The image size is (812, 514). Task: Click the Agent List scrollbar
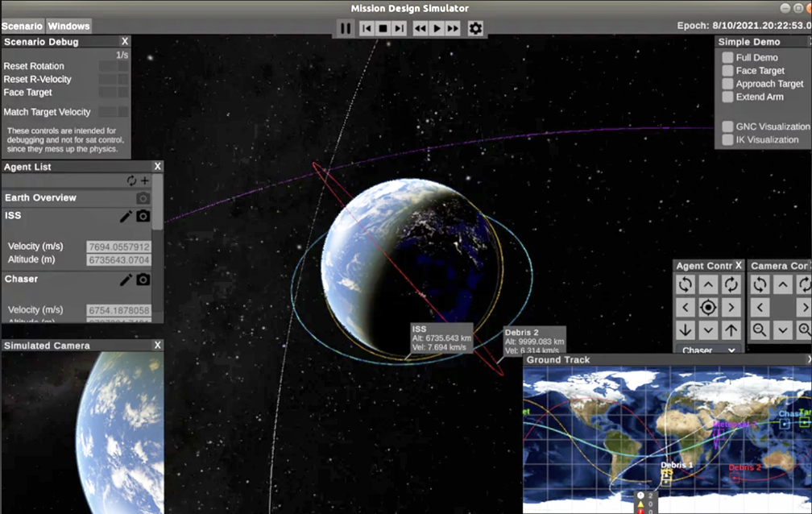click(x=158, y=202)
